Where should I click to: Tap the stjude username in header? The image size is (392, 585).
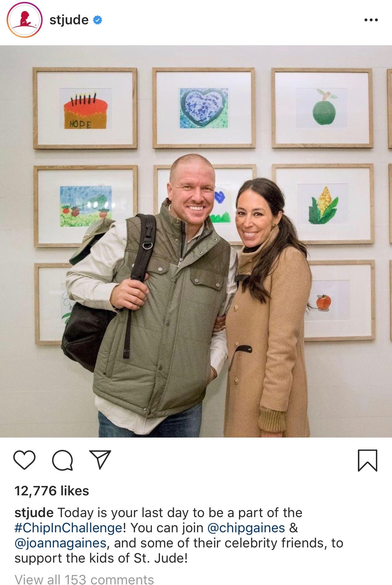(x=69, y=20)
